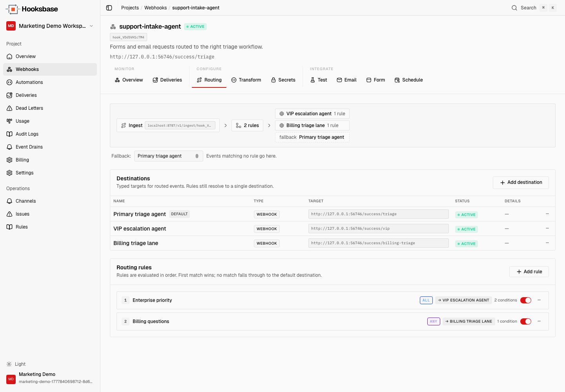This screenshot has height=392, width=565.
Task: Click the hook_VDd5VH1cTM4 ID badge
Action: [x=128, y=37]
